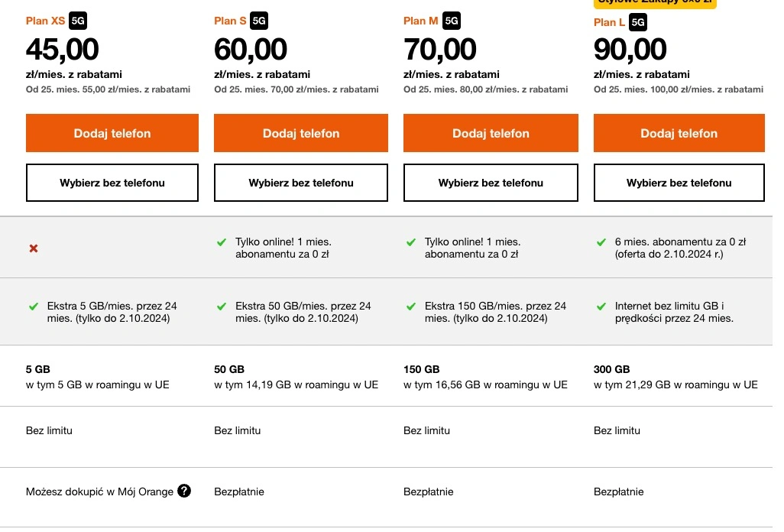Choose Plan L without a phone
Image resolution: width=784 pixels, height=532 pixels.
679,183
